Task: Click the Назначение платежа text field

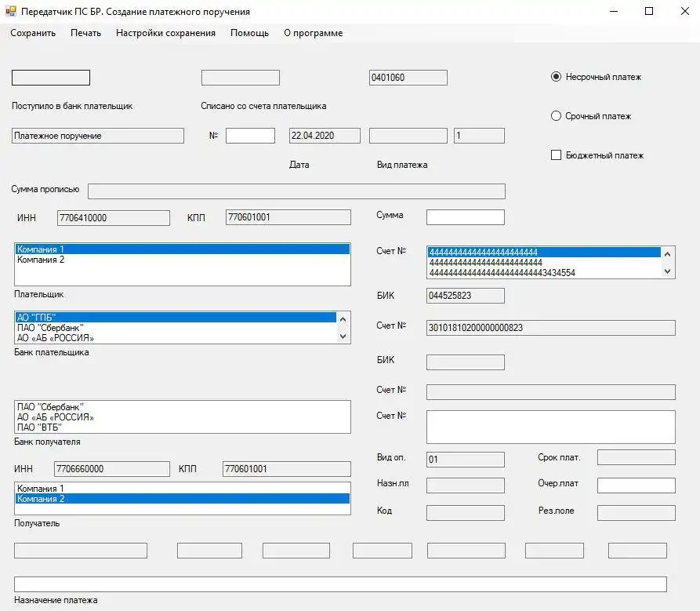Action: [x=340, y=584]
